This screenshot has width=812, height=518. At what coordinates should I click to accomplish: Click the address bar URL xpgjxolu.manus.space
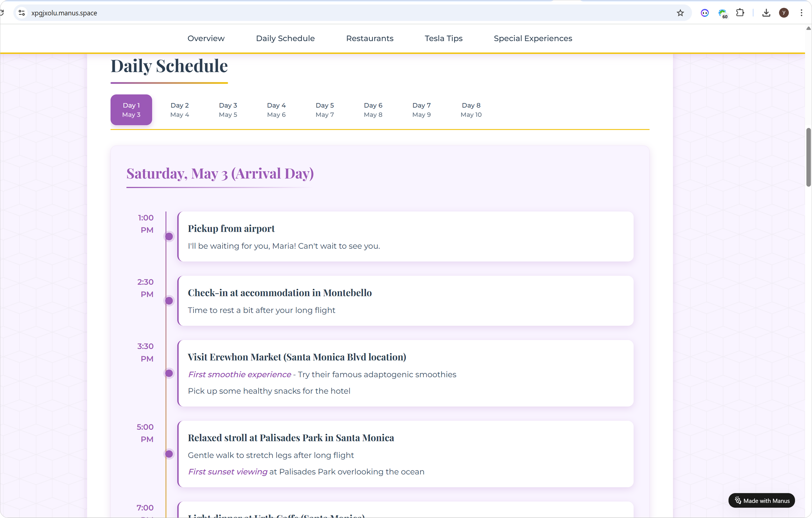click(x=64, y=13)
